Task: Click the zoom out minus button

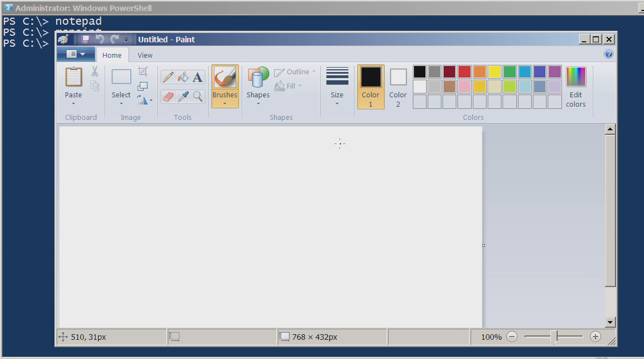Action: coord(512,337)
